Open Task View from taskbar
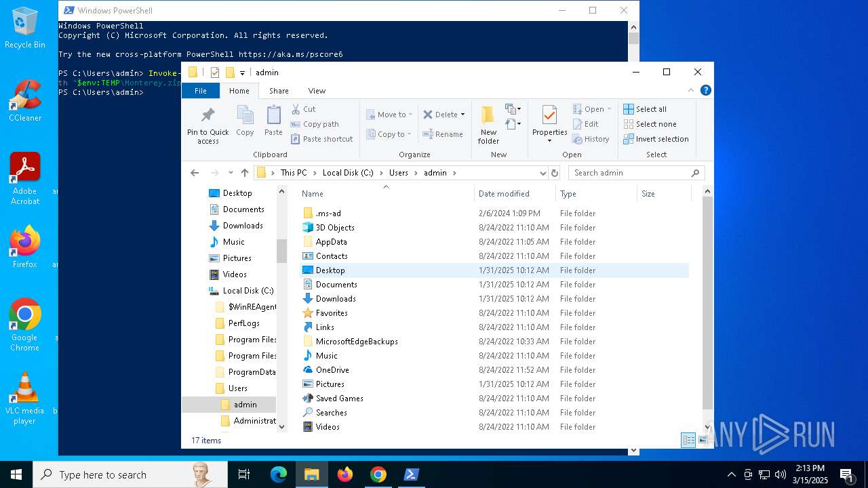The height and width of the screenshot is (488, 868). coord(244,474)
